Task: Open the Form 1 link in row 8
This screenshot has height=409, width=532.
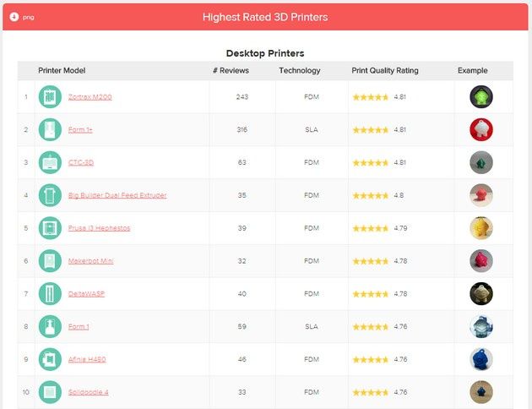Action: point(79,326)
